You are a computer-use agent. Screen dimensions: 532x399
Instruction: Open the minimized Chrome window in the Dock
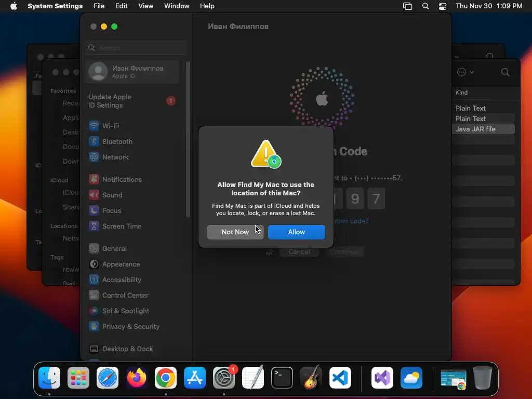pyautogui.click(x=453, y=379)
